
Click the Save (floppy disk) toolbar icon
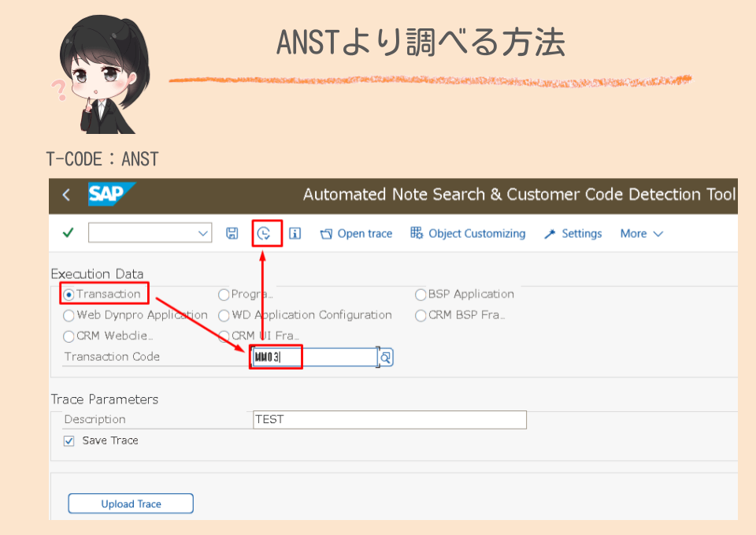[x=232, y=233]
